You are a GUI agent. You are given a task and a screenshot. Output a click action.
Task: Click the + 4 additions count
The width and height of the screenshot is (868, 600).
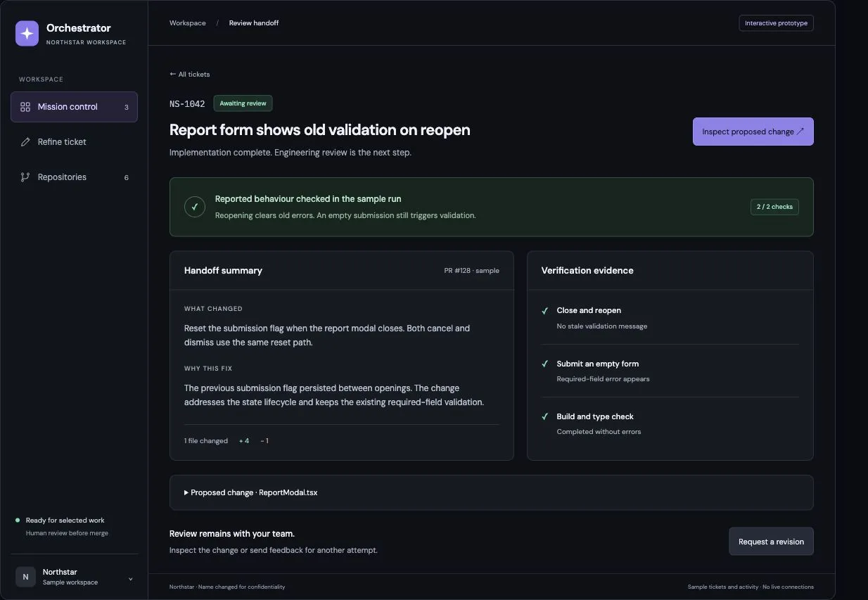pyautogui.click(x=244, y=441)
